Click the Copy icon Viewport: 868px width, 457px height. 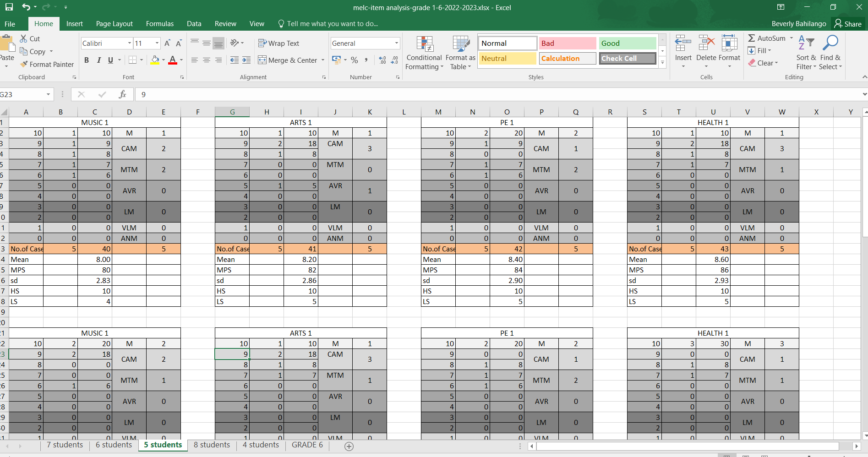pyautogui.click(x=23, y=51)
